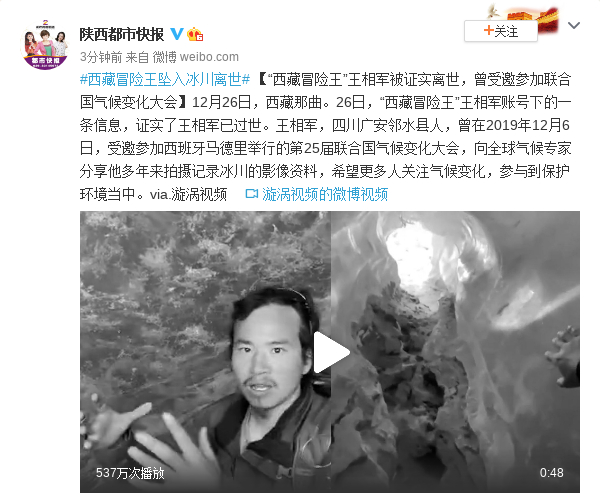Click the plus icon in 关注 button
The width and height of the screenshot is (600, 503).
[489, 30]
